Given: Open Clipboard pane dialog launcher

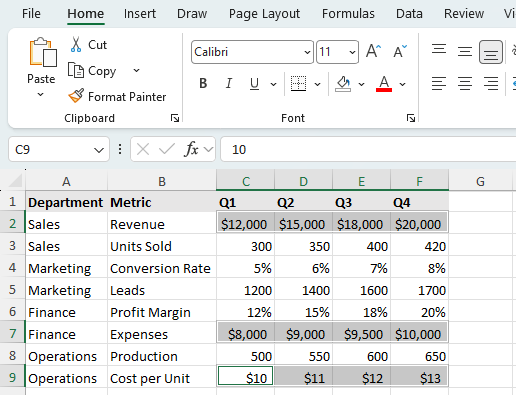Looking at the screenshot, I should pos(175,118).
